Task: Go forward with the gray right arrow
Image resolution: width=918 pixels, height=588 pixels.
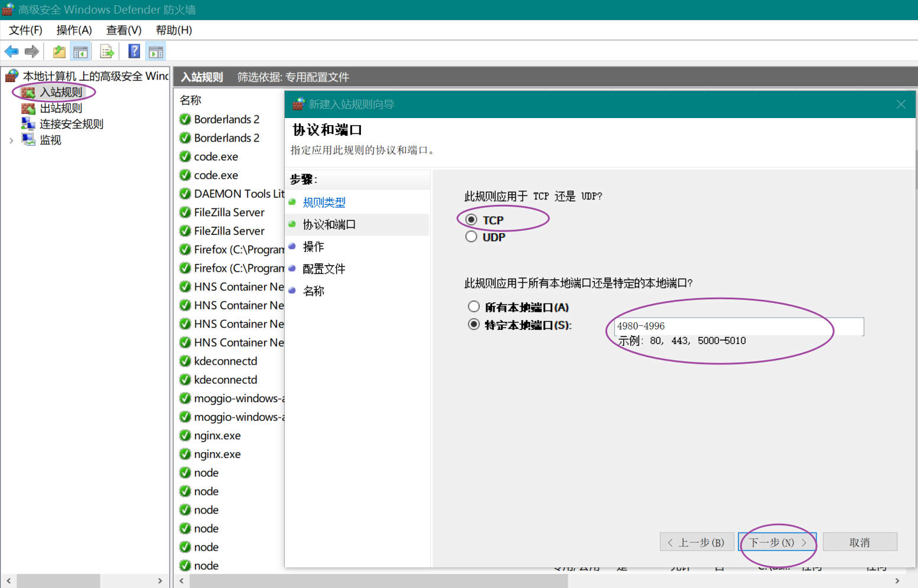Action: [32, 52]
